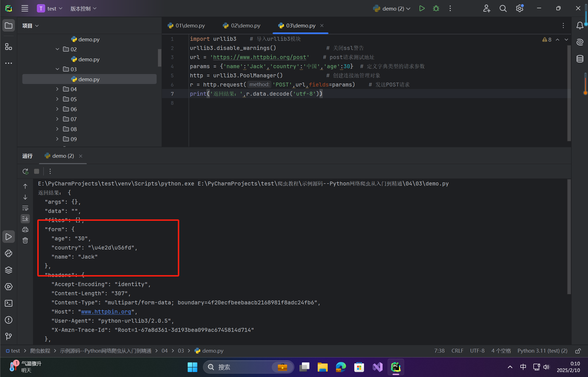Open the Python Packages tool window
The width and height of the screenshot is (588, 377).
point(9,270)
